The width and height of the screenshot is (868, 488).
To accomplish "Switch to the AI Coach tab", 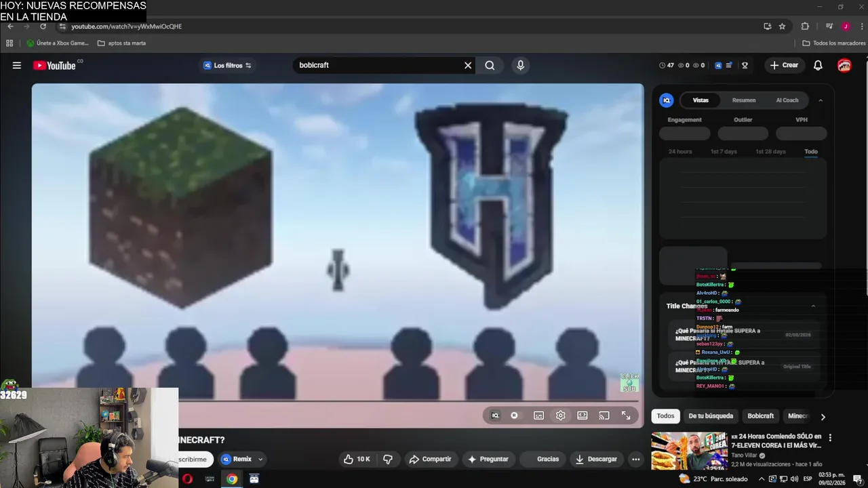I will pos(787,100).
